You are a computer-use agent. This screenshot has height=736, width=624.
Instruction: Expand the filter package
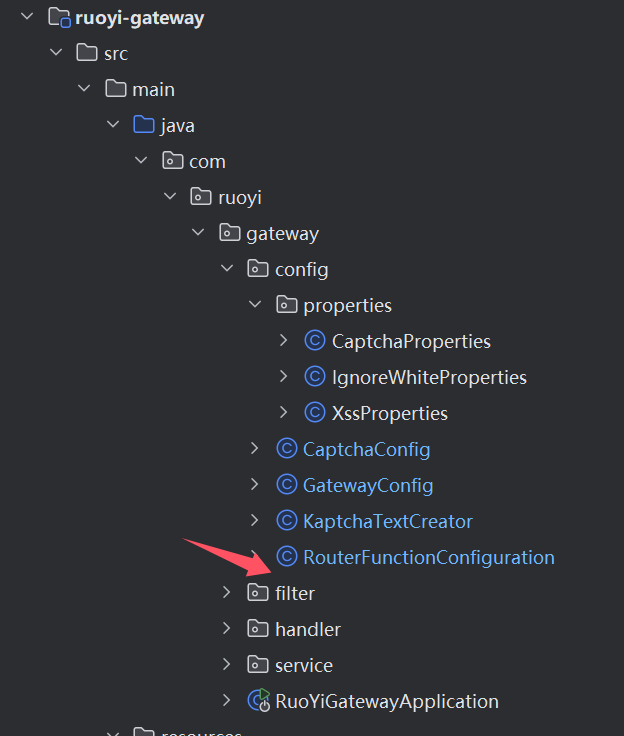(x=228, y=593)
